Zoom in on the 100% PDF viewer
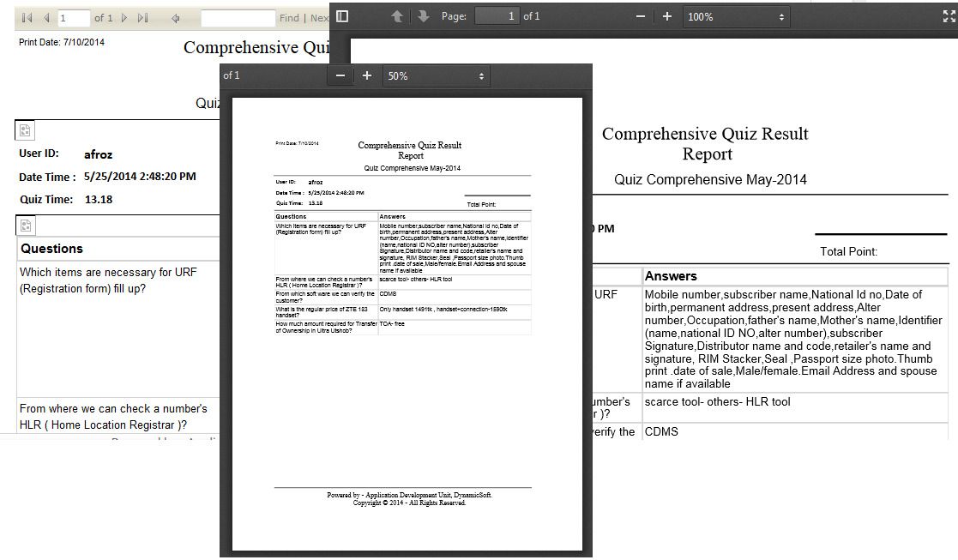The image size is (958, 560). [667, 16]
